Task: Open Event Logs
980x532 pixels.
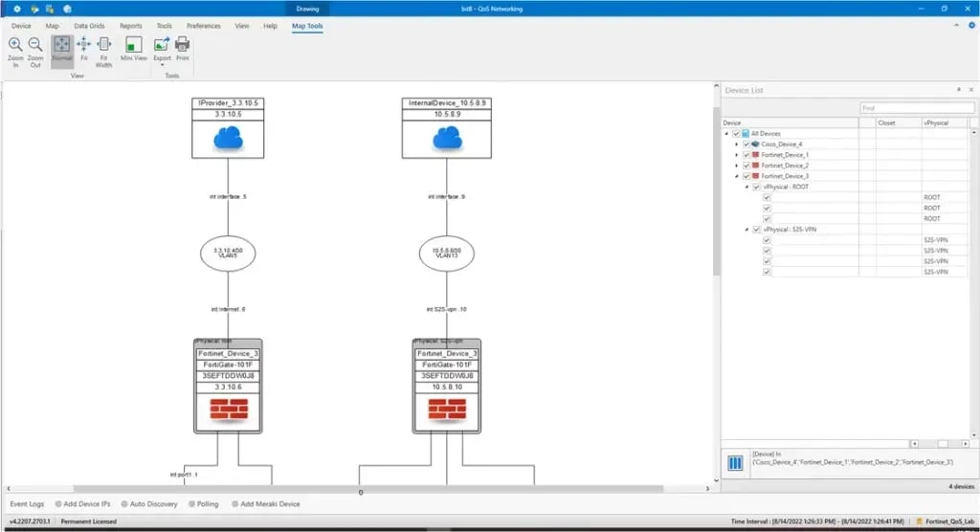Action: pos(27,504)
